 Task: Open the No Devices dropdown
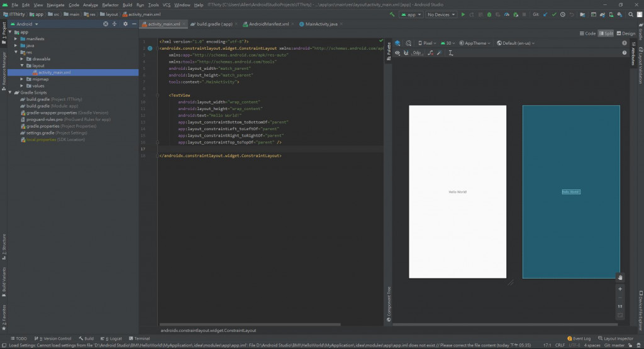coord(441,14)
